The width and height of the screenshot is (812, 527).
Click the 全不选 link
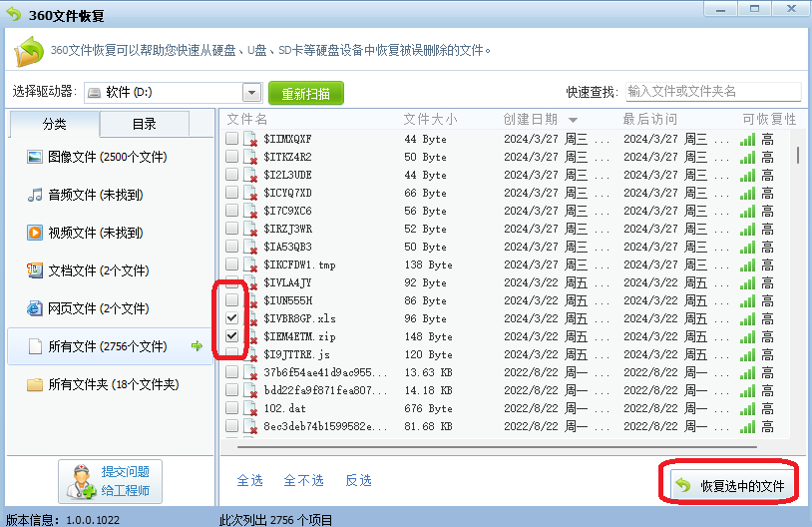[x=304, y=480]
